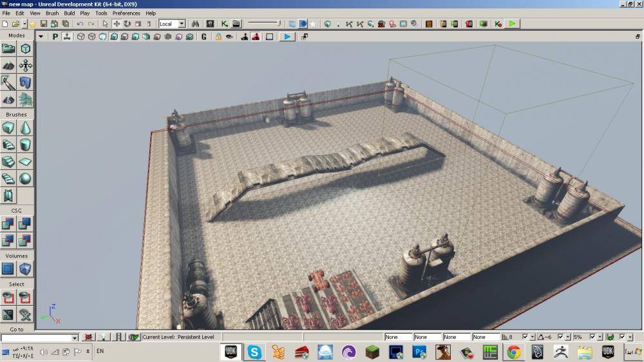Create Spiral staircase brush
The width and height of the screenshot is (644, 362).
point(8,178)
